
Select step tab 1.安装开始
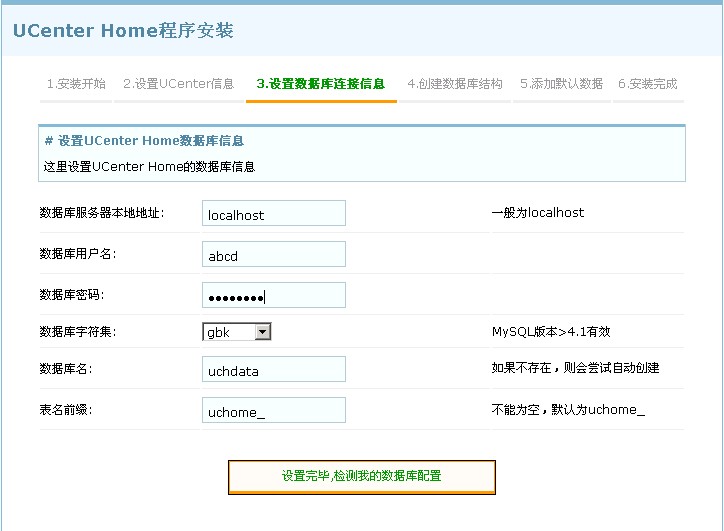point(76,84)
